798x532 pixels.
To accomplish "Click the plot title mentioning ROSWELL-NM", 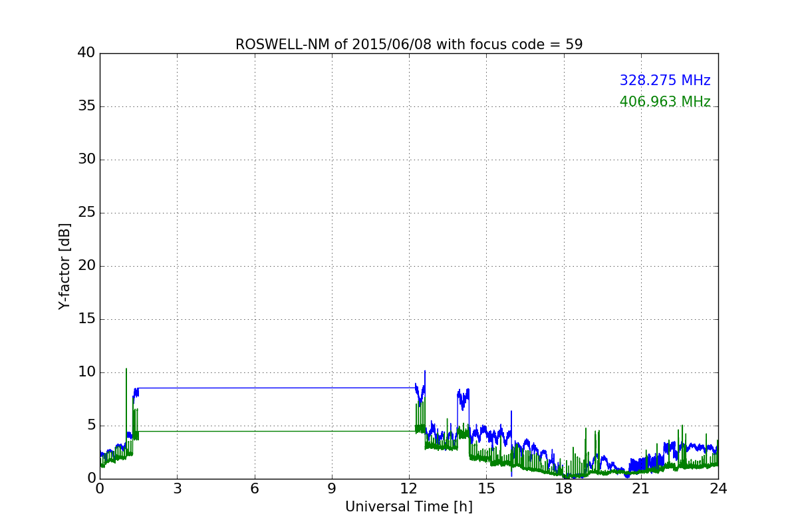I will pyautogui.click(x=409, y=45).
